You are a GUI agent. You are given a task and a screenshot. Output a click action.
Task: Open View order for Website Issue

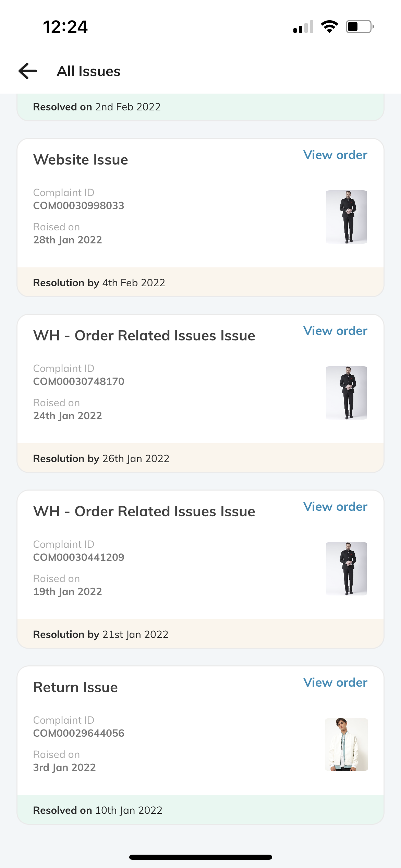click(335, 155)
